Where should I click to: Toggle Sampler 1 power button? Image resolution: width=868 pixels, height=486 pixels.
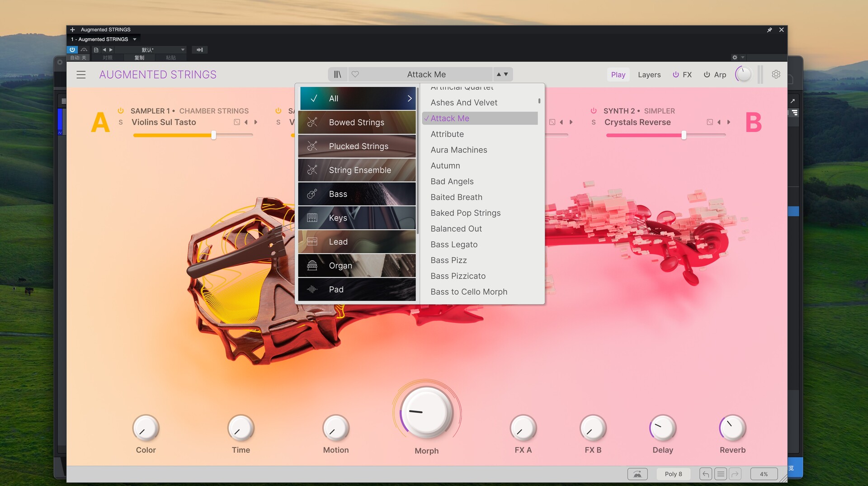121,111
